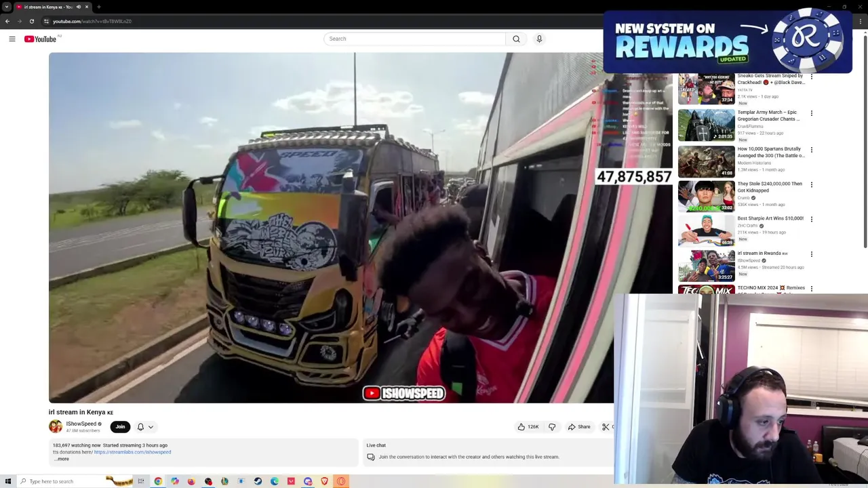This screenshot has width=868, height=488.
Task: Open Task View from the taskbar
Action: point(141,481)
